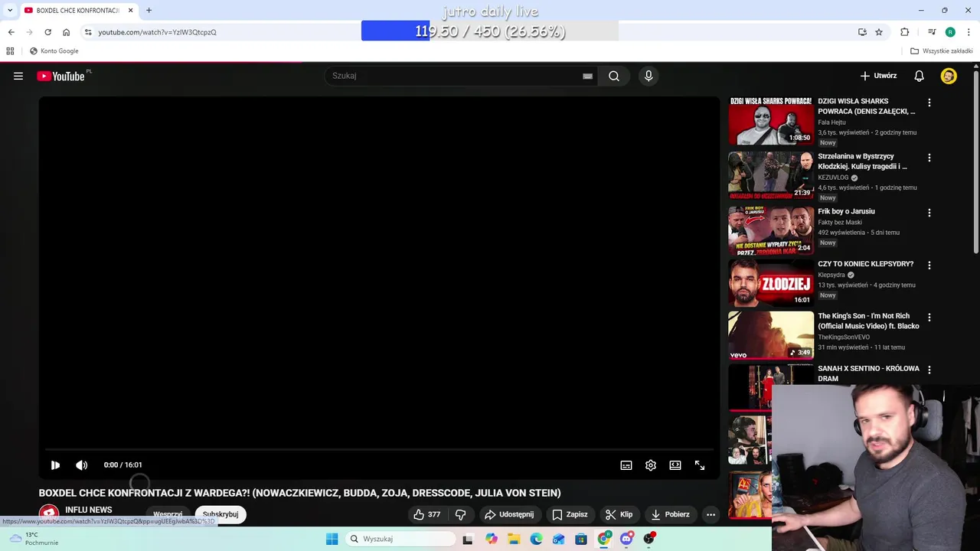Open media controls icon in Chrome toolbar
Screen dimensions: 980x551
pyautogui.click(x=932, y=32)
